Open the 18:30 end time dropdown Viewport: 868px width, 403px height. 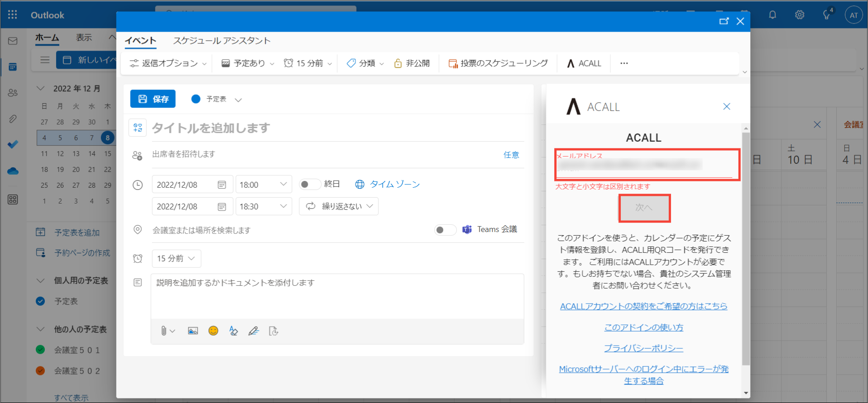264,207
